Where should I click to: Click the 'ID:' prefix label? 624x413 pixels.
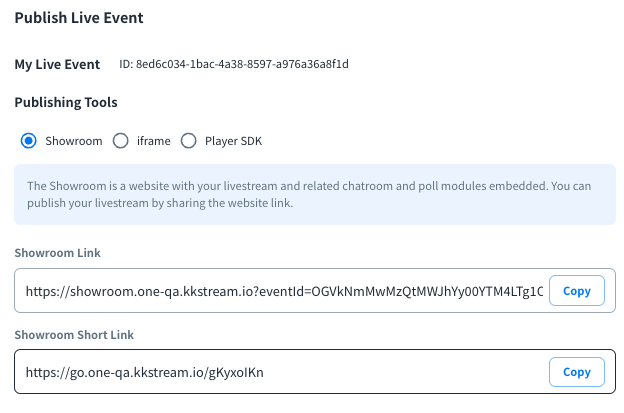[126, 64]
